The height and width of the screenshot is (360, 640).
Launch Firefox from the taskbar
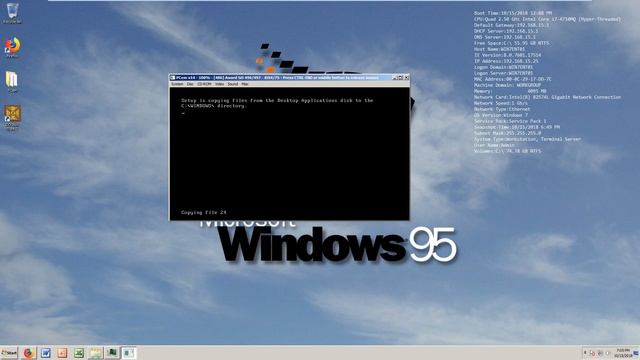[x=28, y=353]
